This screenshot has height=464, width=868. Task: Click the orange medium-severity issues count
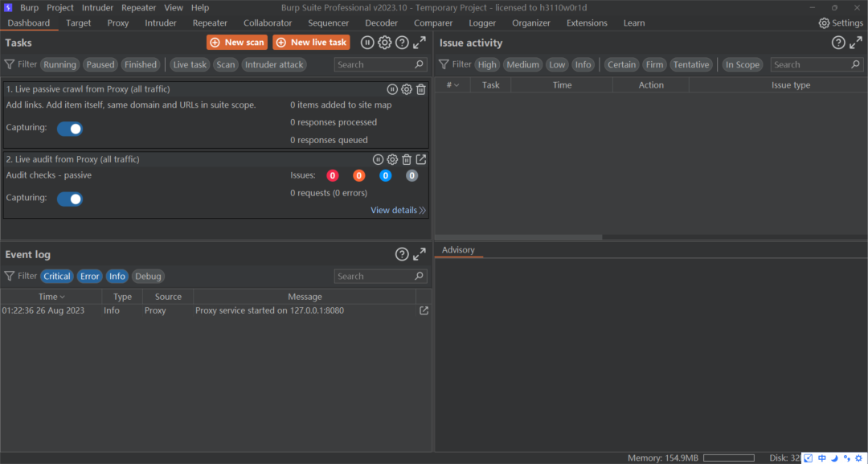click(358, 175)
